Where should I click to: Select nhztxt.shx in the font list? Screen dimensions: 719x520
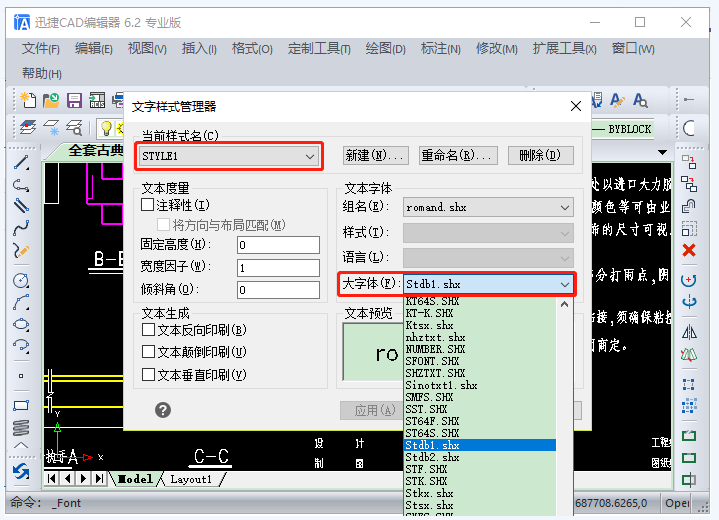[x=480, y=337]
